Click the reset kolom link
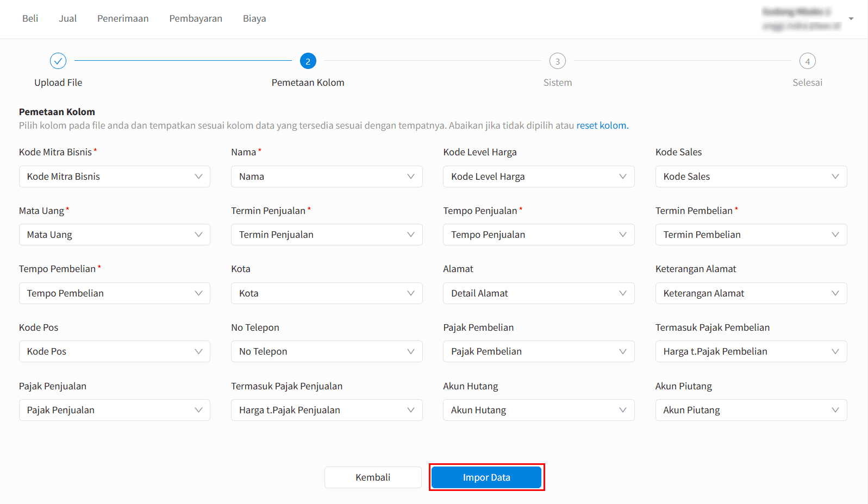Screen dimensions: 868x504 pos(601,125)
